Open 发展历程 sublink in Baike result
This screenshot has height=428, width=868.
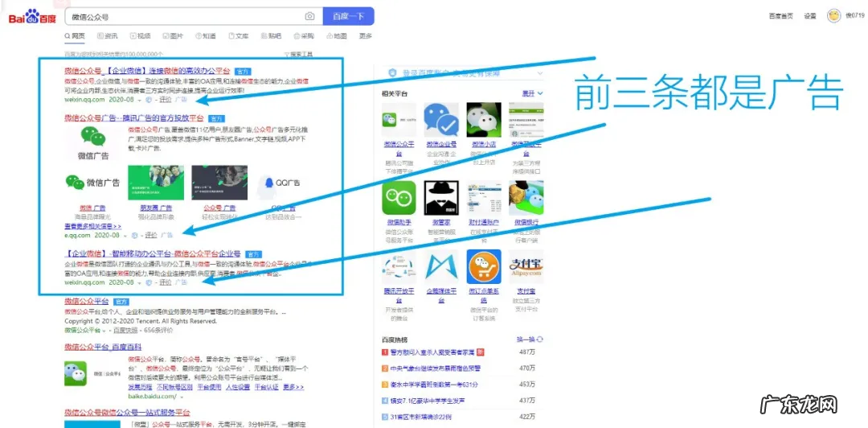140,387
